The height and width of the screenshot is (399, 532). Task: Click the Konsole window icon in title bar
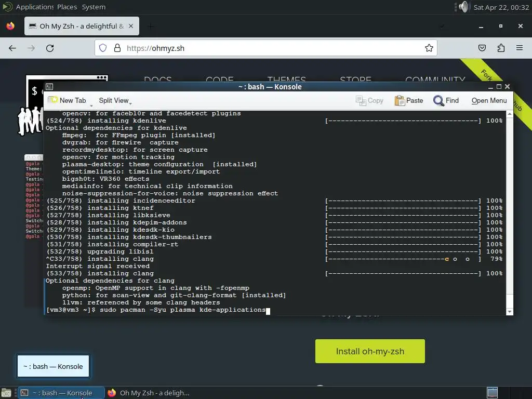pos(49,87)
